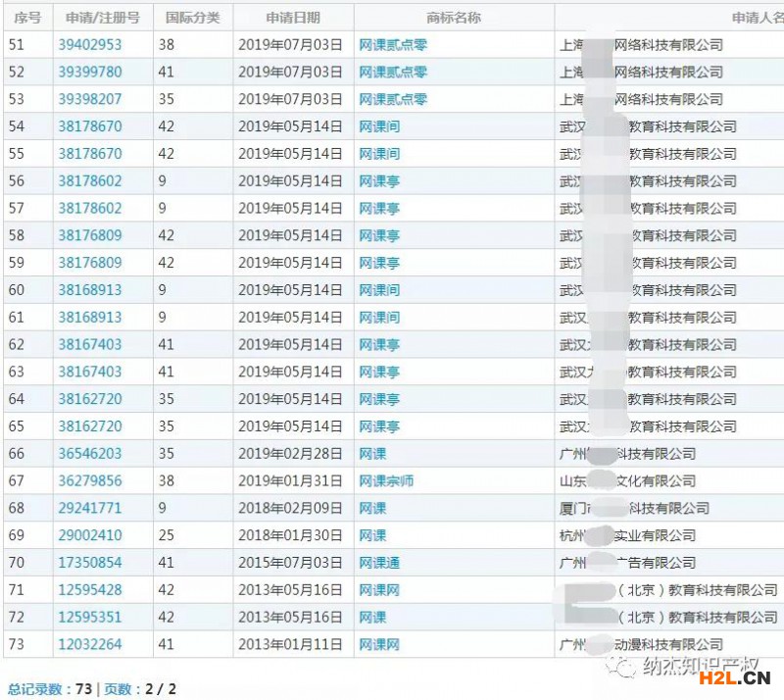The image size is (784, 700).
Task: Open registration number 36279856
Action: 90,480
